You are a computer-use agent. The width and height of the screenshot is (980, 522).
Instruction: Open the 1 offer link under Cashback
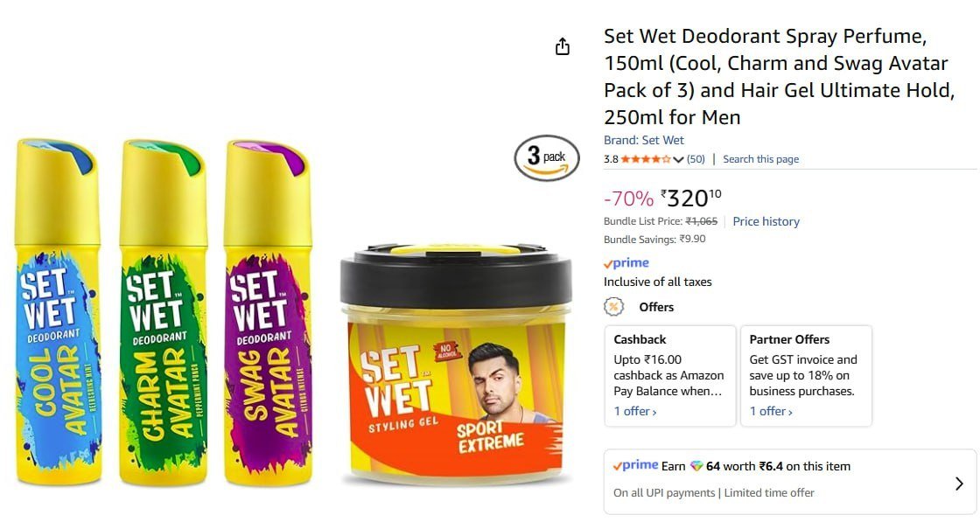click(x=635, y=411)
